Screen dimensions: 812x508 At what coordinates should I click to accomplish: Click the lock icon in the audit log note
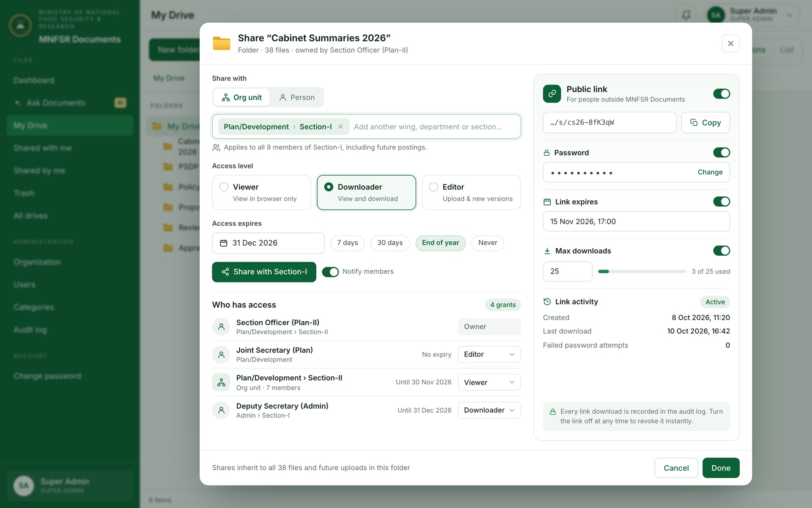(x=552, y=411)
